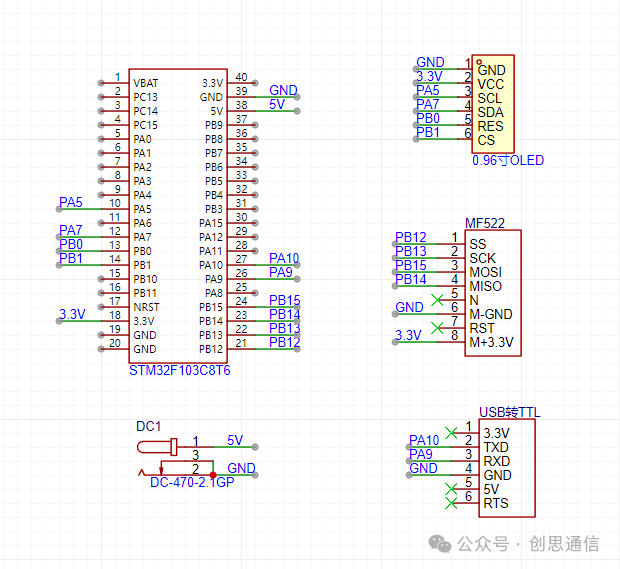620x569 pixels.
Task: Select the no-connect X on MF522 pin N
Action: (x=437, y=300)
